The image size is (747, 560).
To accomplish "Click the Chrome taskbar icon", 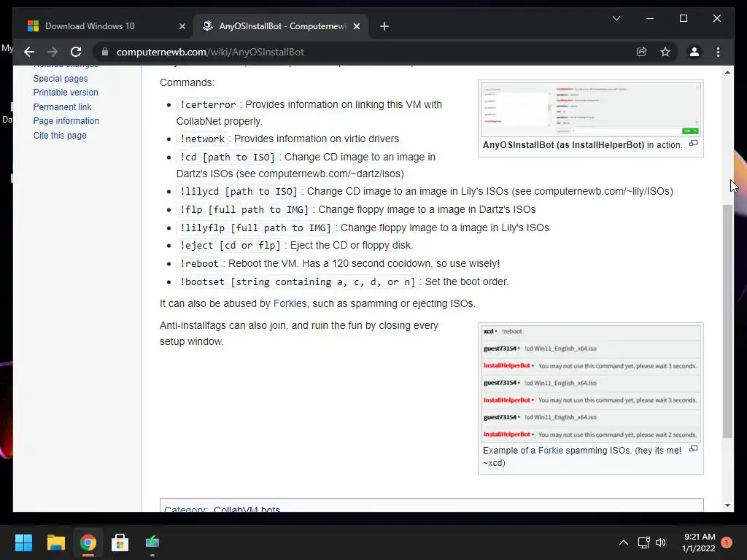I will tap(88, 542).
